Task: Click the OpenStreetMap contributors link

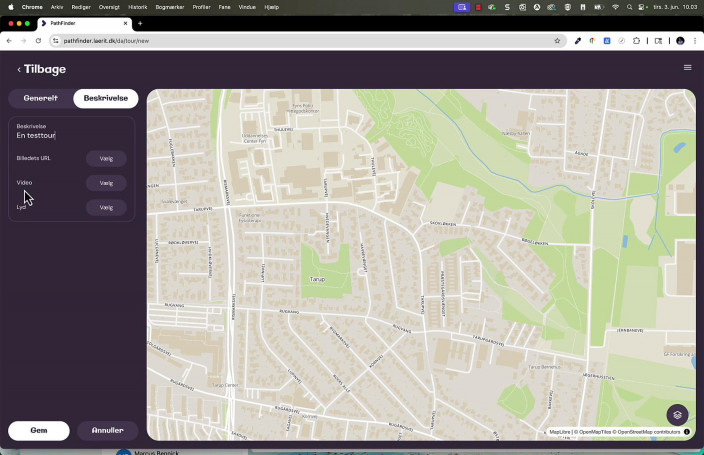Action: click(x=648, y=432)
